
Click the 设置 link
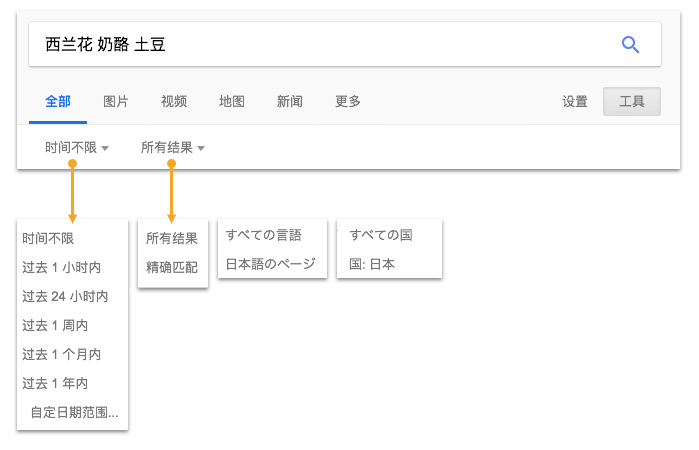(575, 101)
